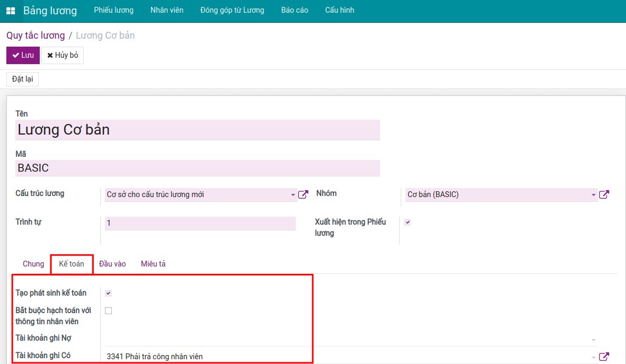Open the Phiếu lương menu
This screenshot has height=364, width=626.
click(x=113, y=10)
